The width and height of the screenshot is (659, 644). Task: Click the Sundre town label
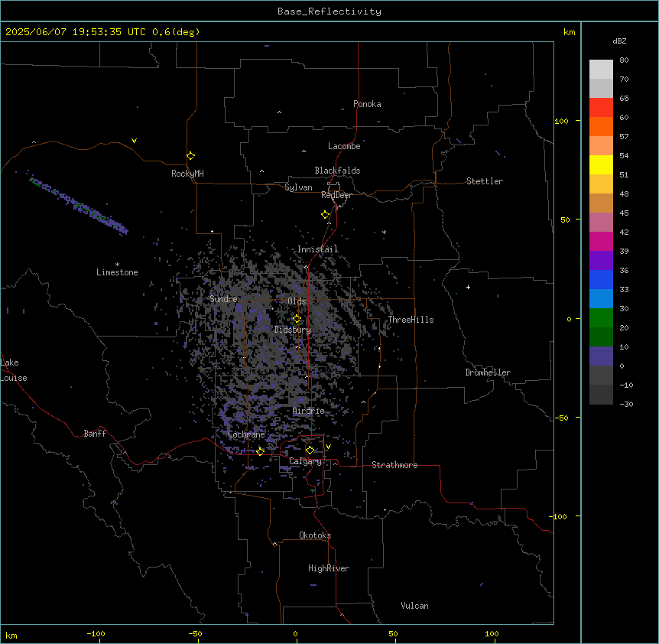[223, 299]
